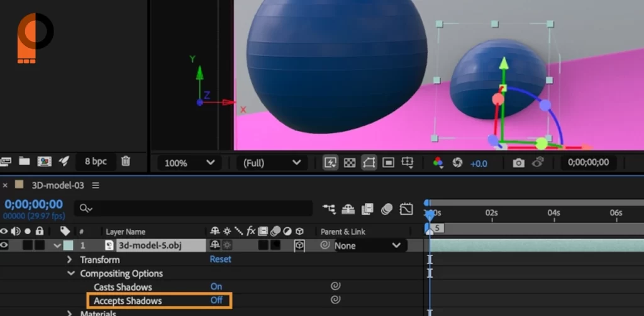
Task: Click the Video eye column header
Action: (x=4, y=232)
